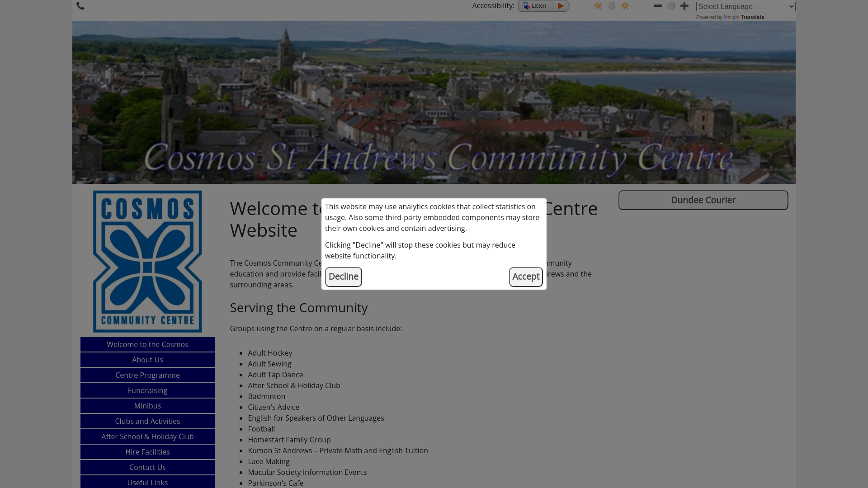Image resolution: width=868 pixels, height=488 pixels.
Task: Click the Homestart Family Group list item
Action: [x=289, y=440]
